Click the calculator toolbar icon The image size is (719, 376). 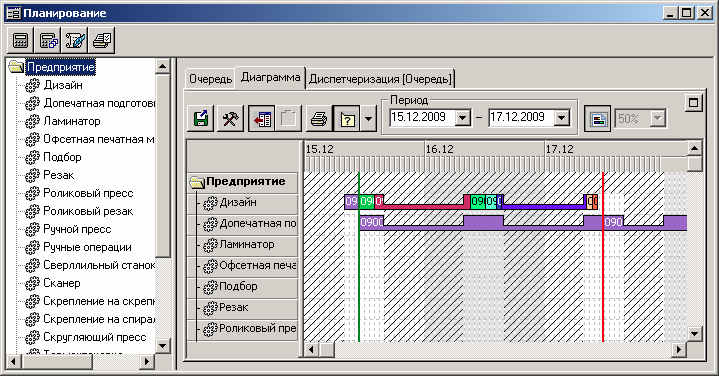click(x=21, y=40)
